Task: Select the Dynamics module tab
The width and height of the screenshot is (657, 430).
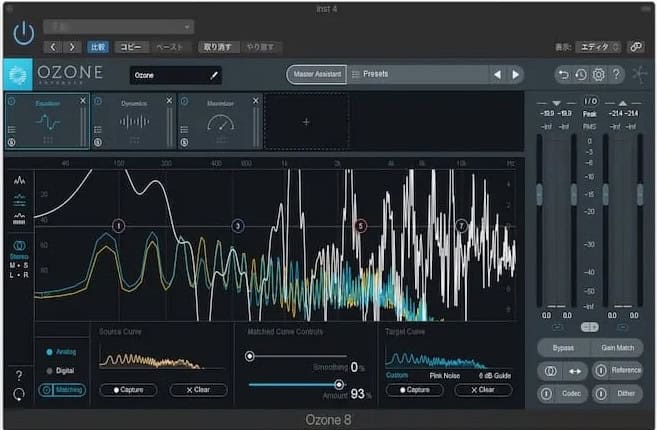Action: pos(134,121)
